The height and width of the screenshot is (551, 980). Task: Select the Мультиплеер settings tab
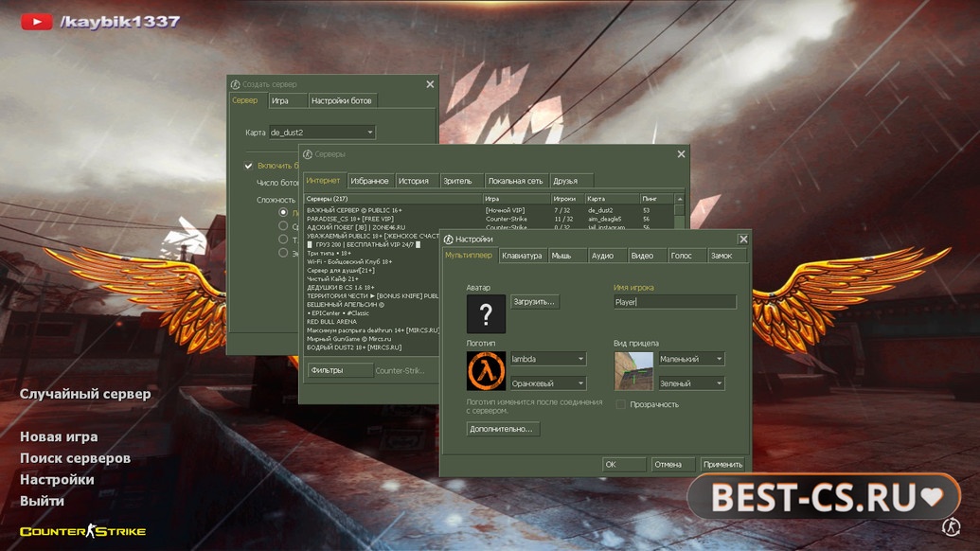(x=470, y=255)
